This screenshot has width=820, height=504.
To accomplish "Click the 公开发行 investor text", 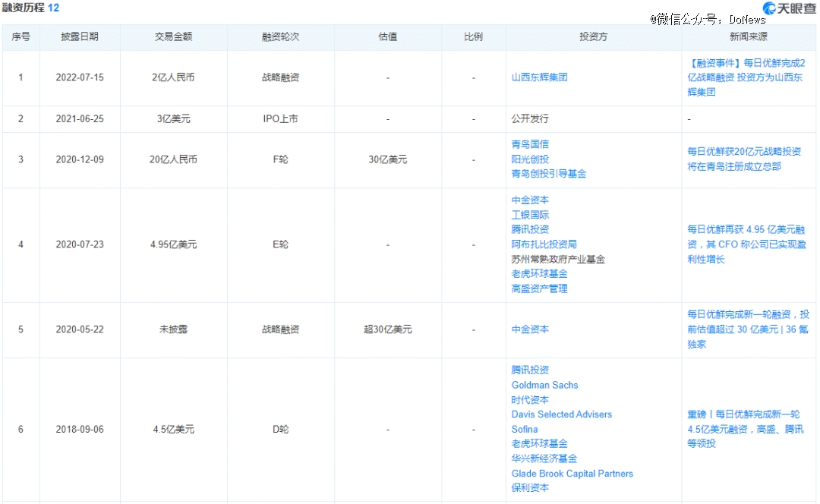I will (530, 119).
